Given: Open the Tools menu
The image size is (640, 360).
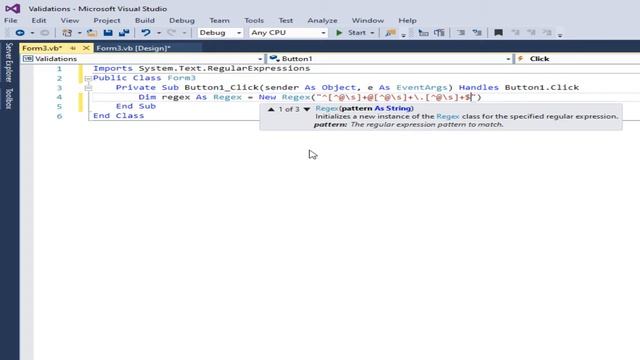Looking at the screenshot, I should click(254, 20).
